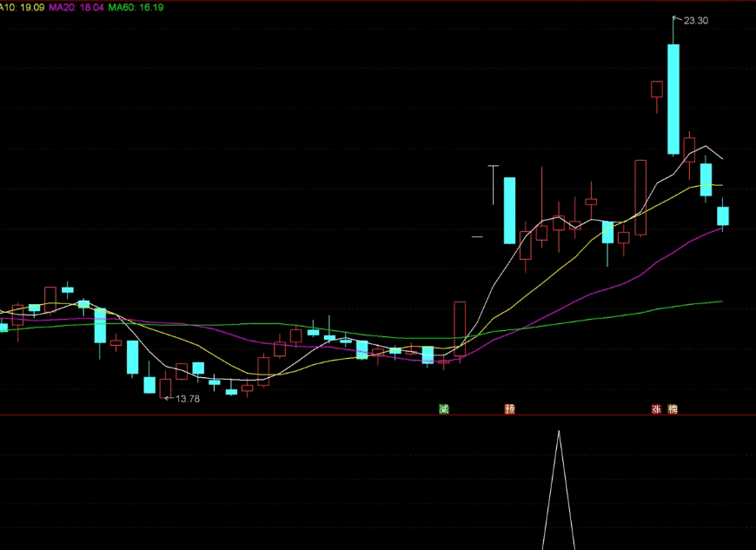This screenshot has width=756, height=550.
Task: Click the 13.78 low price label
Action: click(188, 399)
